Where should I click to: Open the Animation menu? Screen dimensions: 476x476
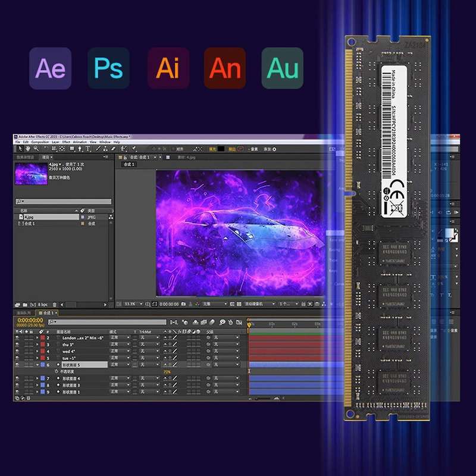pos(80,142)
